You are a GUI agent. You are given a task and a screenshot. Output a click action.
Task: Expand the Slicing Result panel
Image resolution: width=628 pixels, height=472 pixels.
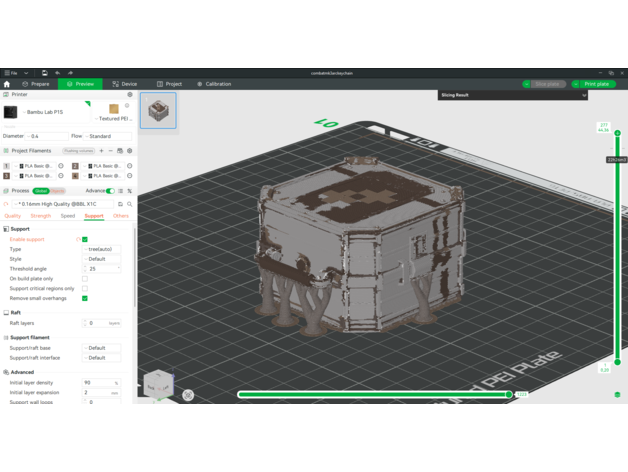tap(584, 95)
